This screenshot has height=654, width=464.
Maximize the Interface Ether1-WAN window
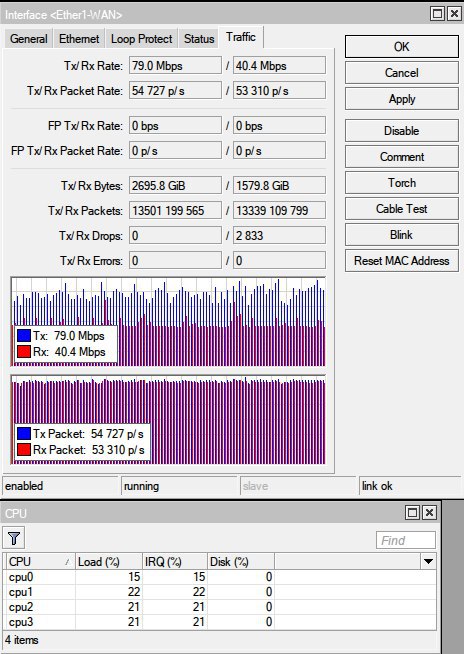tap(437, 14)
